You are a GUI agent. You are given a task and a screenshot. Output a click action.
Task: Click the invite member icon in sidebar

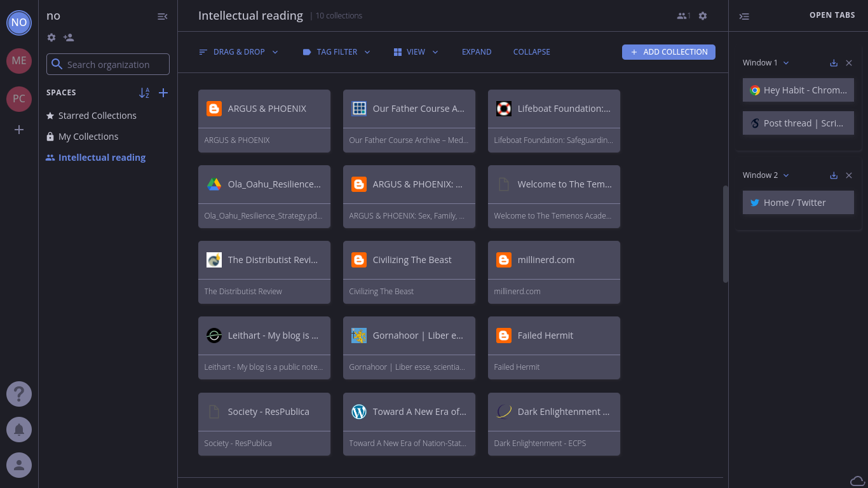point(69,37)
